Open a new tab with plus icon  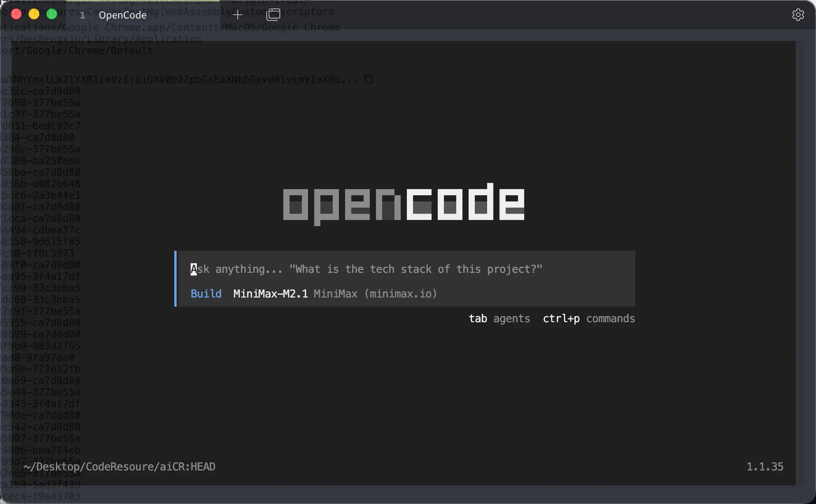coord(237,15)
